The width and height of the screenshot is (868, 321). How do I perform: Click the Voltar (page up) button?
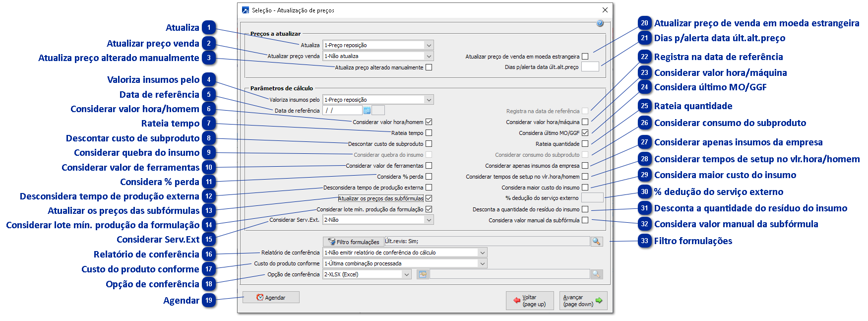pos(530,301)
